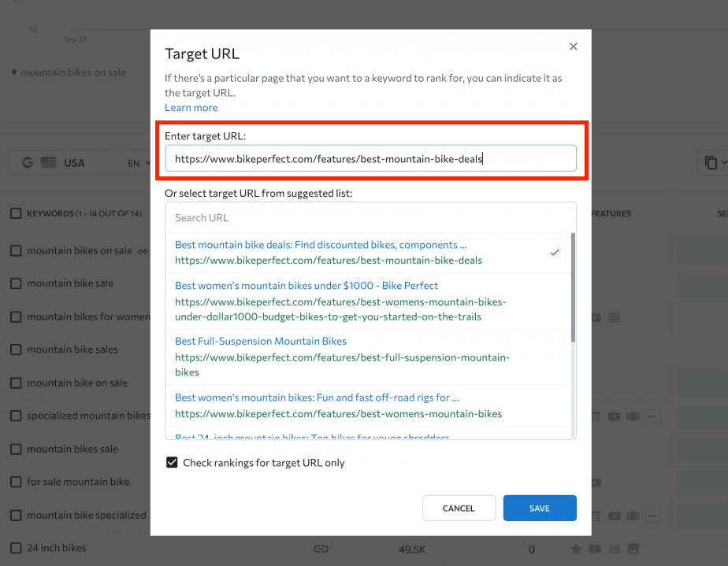The height and width of the screenshot is (566, 728).
Task: Check the 'specialized mountain bikes' row
Action: [x=16, y=416]
